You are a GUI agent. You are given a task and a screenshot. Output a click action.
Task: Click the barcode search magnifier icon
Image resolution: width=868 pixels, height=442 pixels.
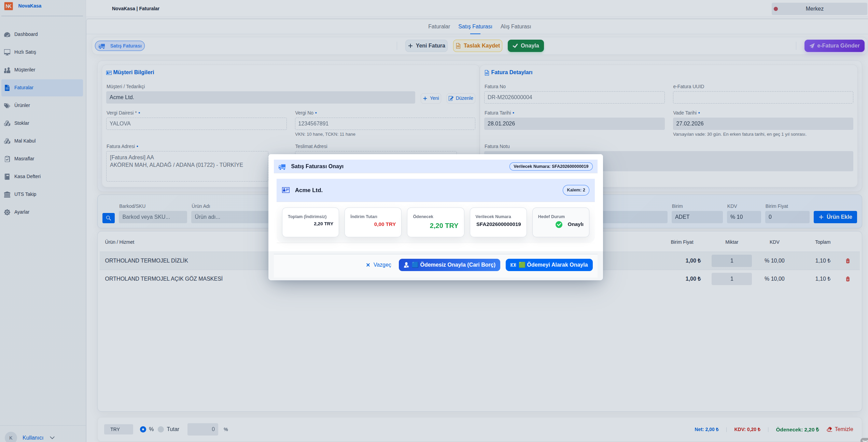point(108,218)
